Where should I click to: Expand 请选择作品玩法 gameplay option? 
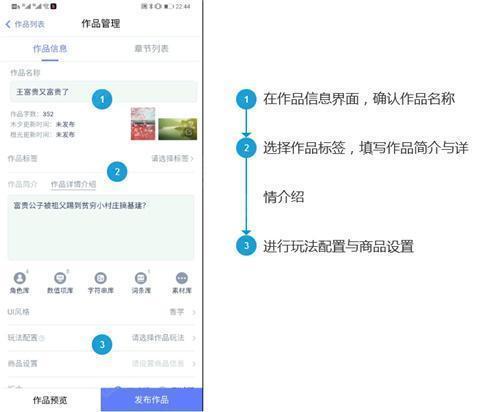click(x=163, y=338)
